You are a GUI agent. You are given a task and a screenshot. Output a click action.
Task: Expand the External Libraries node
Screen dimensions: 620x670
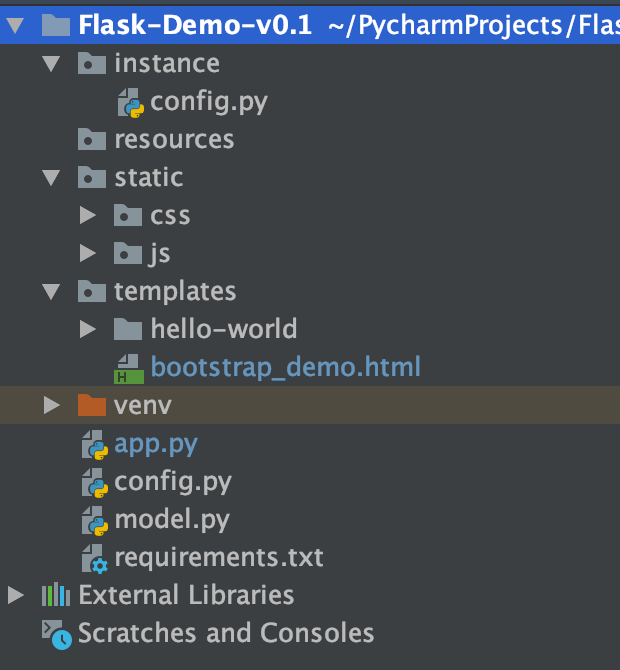[x=16, y=595]
